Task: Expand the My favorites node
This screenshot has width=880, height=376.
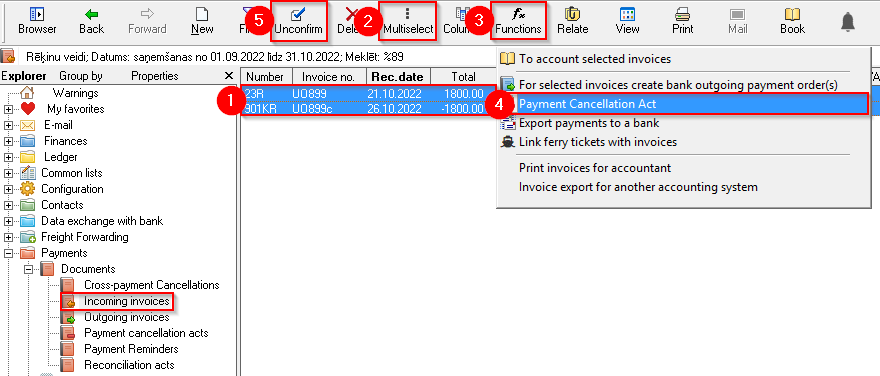Action: (x=8, y=109)
